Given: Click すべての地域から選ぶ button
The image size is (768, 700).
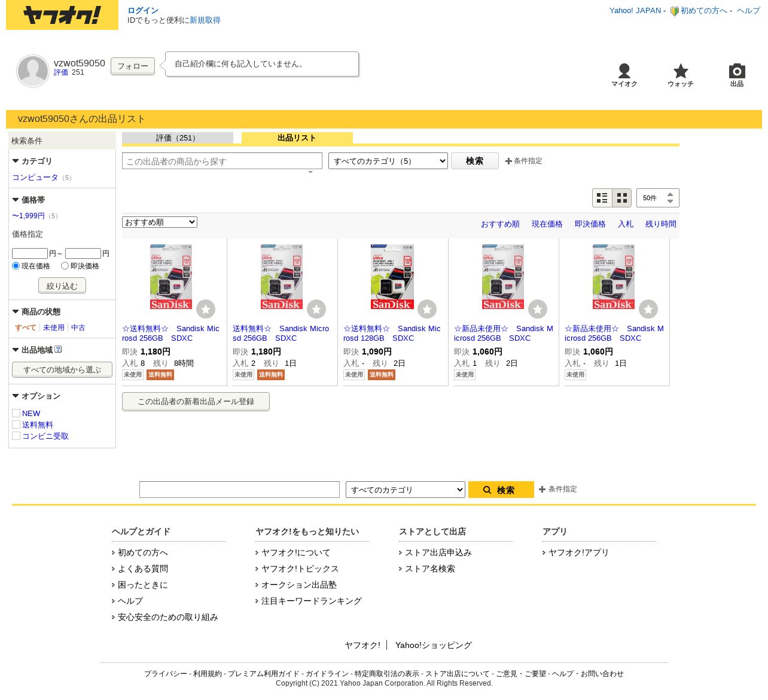Looking at the screenshot, I should [x=62, y=369].
